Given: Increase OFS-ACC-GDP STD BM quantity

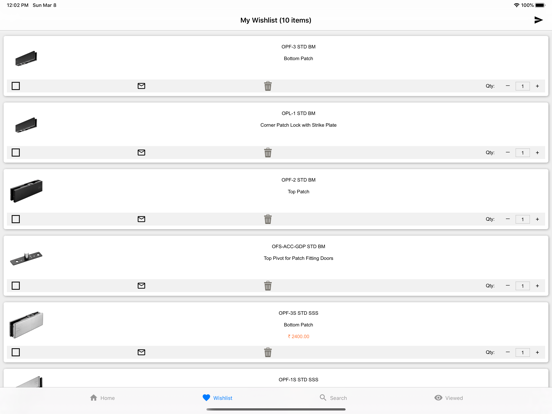Looking at the screenshot, I should tap(537, 286).
